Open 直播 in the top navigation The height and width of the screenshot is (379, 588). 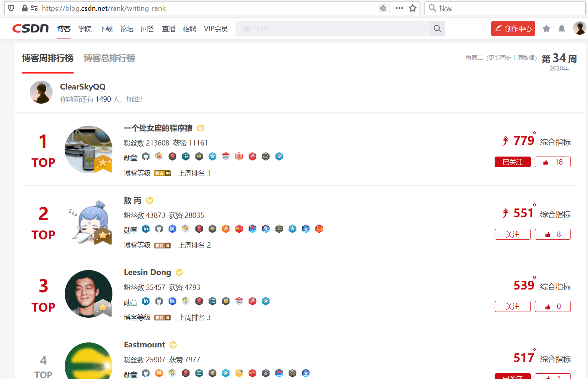(169, 29)
